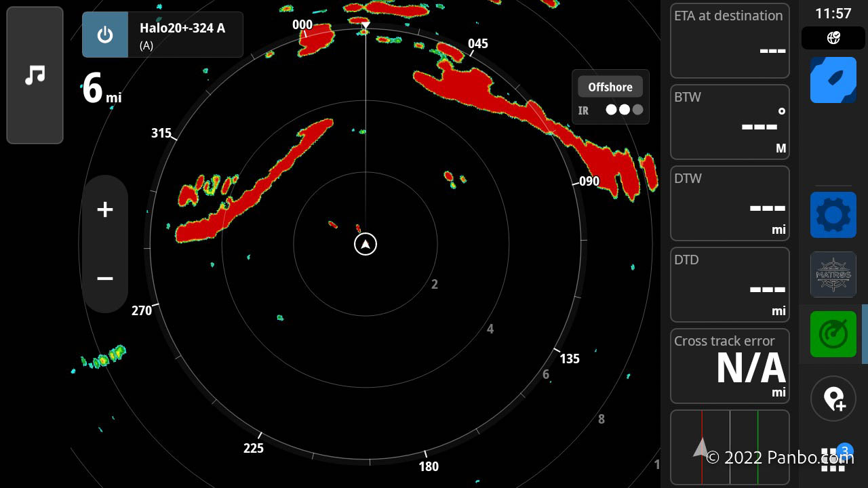Click the 11:57 clock
The width and height of the screenshot is (868, 488).
pos(833,14)
